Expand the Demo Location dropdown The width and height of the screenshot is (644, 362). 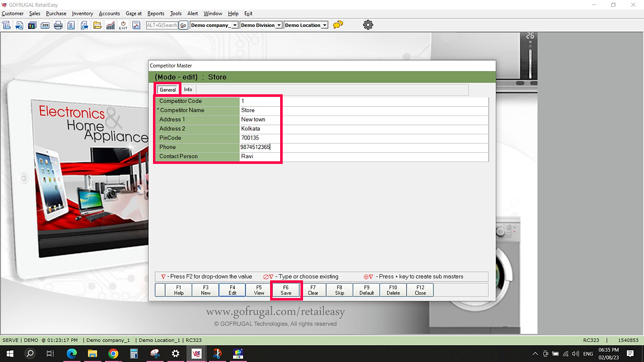coord(324,25)
